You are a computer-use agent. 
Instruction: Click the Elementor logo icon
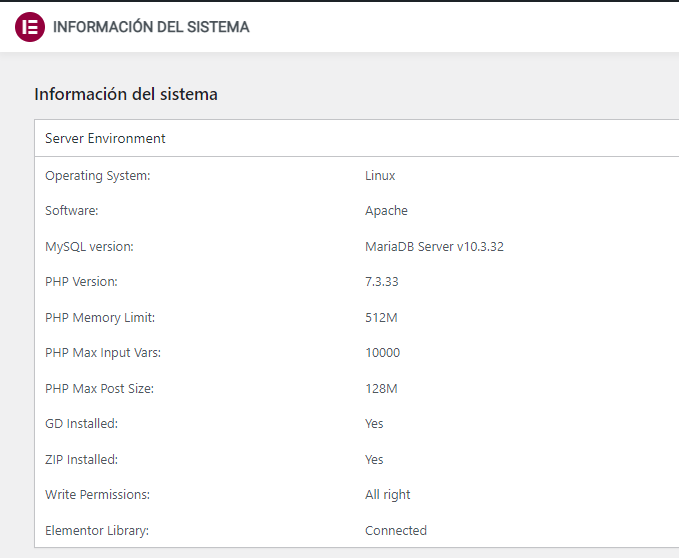point(30,27)
